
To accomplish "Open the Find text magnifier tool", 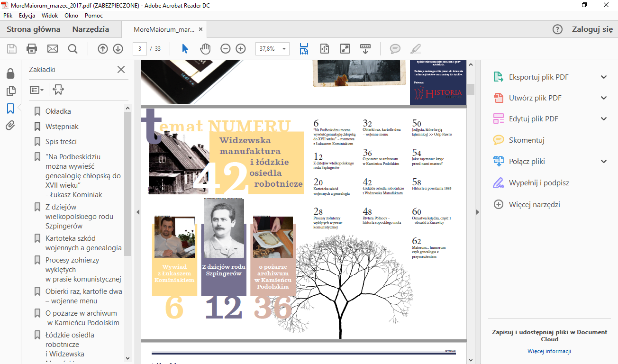I will [73, 49].
